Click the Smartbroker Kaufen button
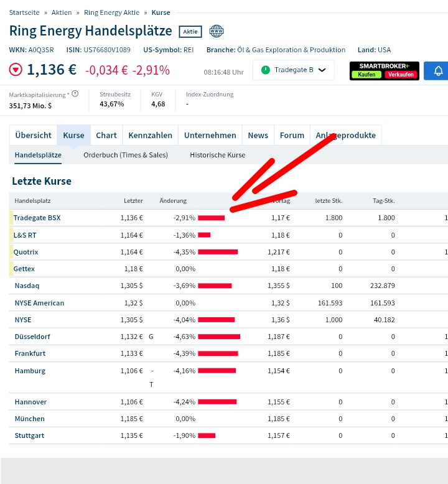Screen dimensions: 448x484 point(366,75)
